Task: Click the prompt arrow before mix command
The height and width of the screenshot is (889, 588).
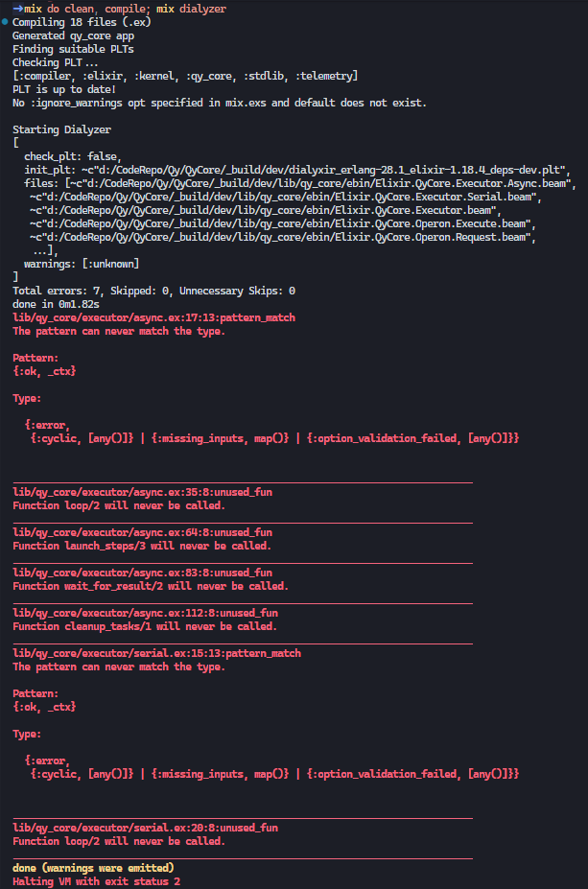Action: [18, 8]
